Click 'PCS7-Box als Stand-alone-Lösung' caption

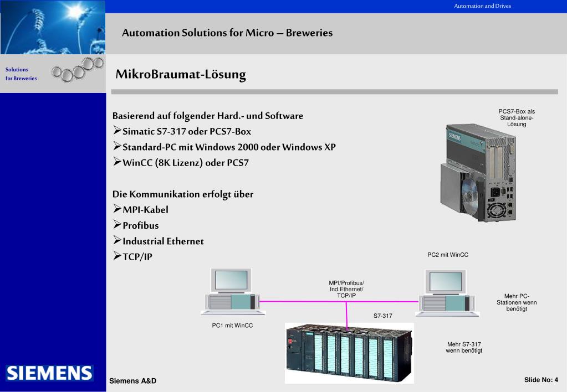517,118
